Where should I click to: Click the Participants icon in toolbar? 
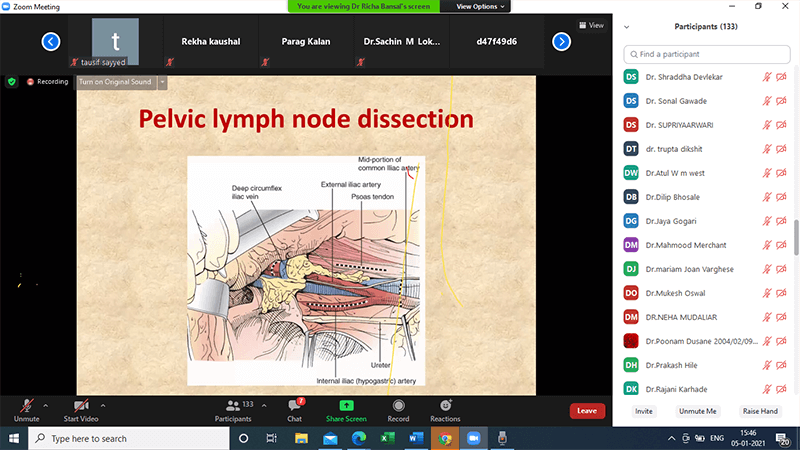pyautogui.click(x=233, y=406)
